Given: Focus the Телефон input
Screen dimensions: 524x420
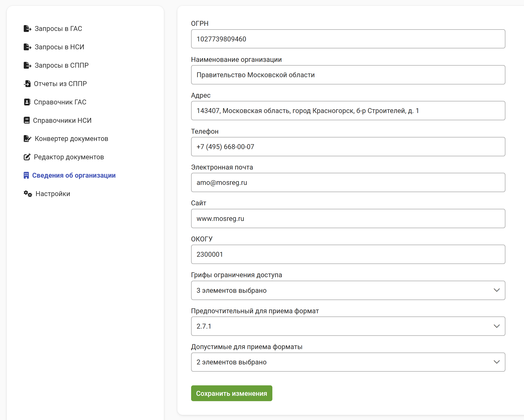Looking at the screenshot, I should 348,147.
